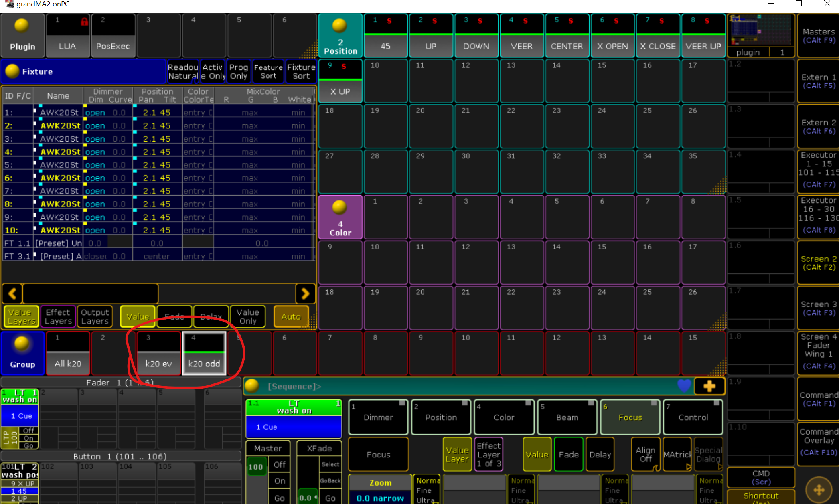Click the Fixture sheet yellow ball icon
Viewport: 839px width, 504px height.
[x=12, y=71]
